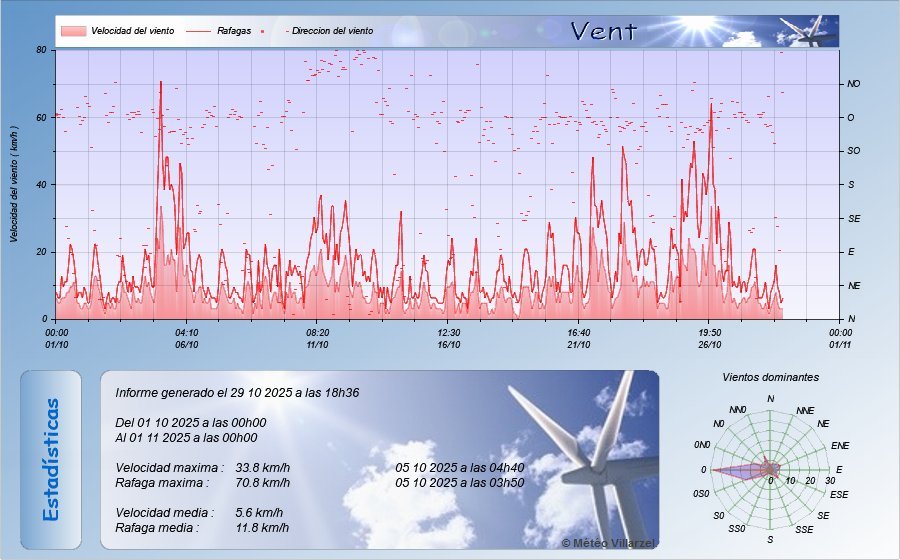The height and width of the screenshot is (560, 900).
Task: Click the 12:30 16/10 time axis marker
Action: 449,338
